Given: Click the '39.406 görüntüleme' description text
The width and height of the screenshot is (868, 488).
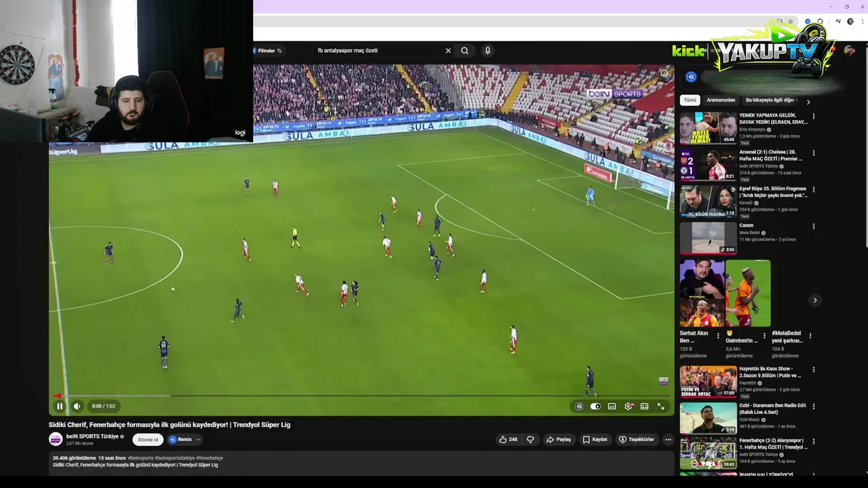Looking at the screenshot, I should [x=74, y=458].
